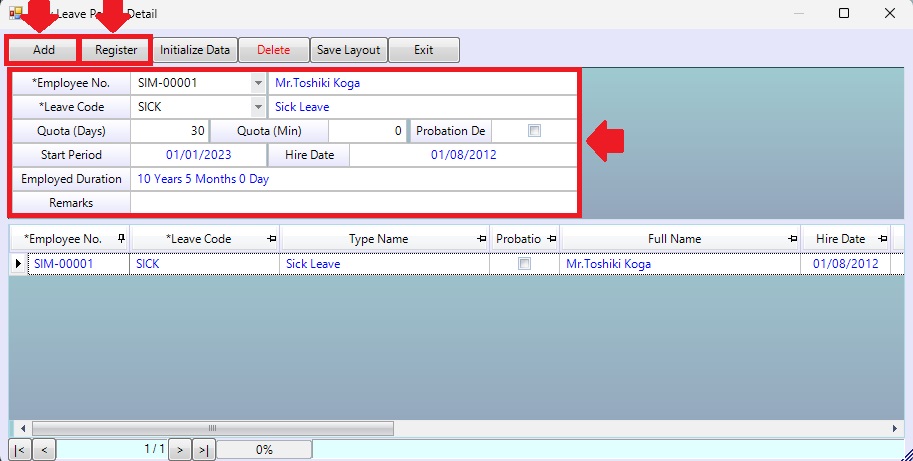The image size is (913, 461).
Task: Click the Delete button
Action: click(x=273, y=50)
